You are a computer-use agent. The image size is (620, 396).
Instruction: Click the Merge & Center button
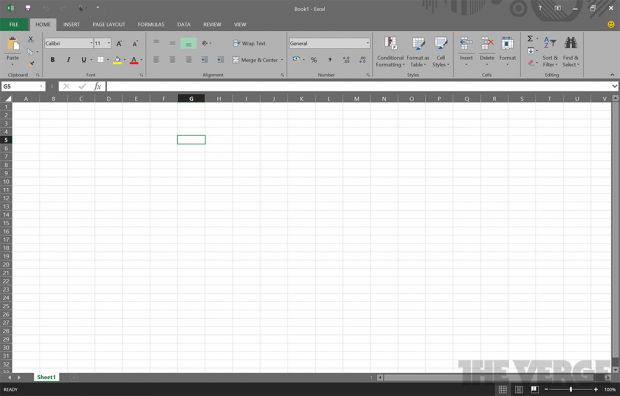pos(255,60)
